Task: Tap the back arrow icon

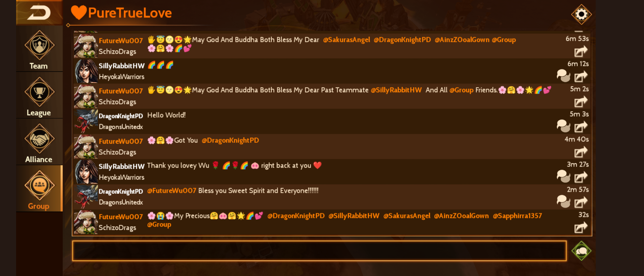Action: point(39,13)
